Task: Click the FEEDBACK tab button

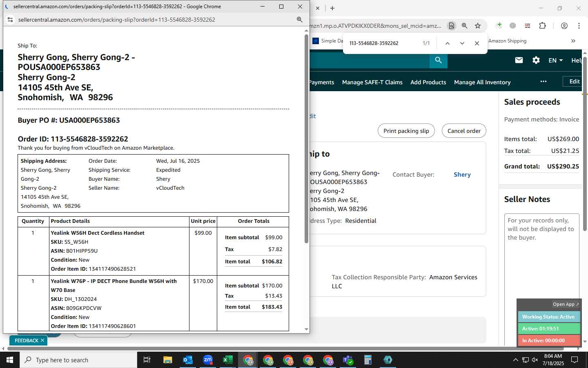Action: pyautogui.click(x=27, y=340)
